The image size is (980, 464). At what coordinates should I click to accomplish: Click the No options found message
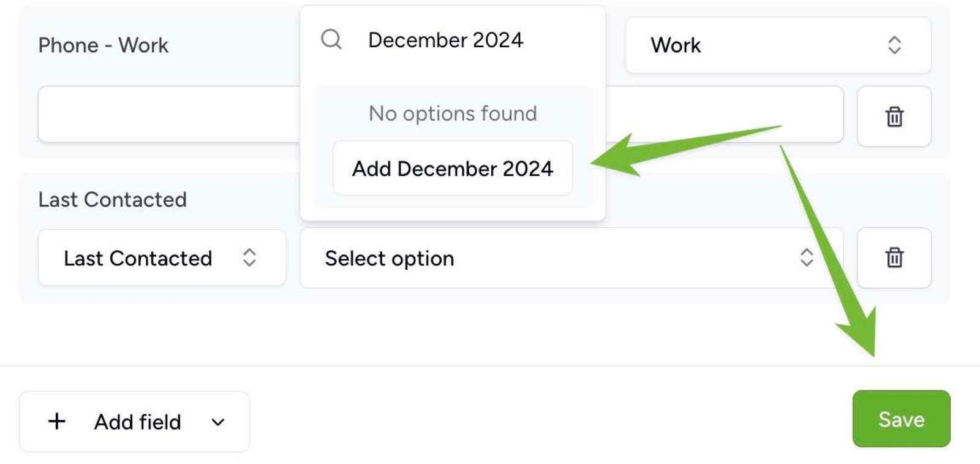(452, 113)
